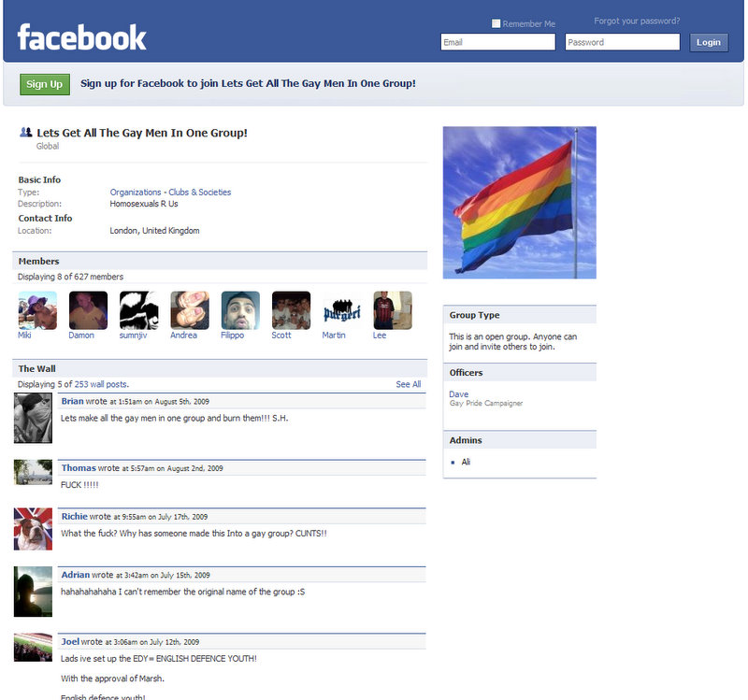Open Clubs & Societies link
The width and height of the screenshot is (748, 700).
[x=200, y=193]
